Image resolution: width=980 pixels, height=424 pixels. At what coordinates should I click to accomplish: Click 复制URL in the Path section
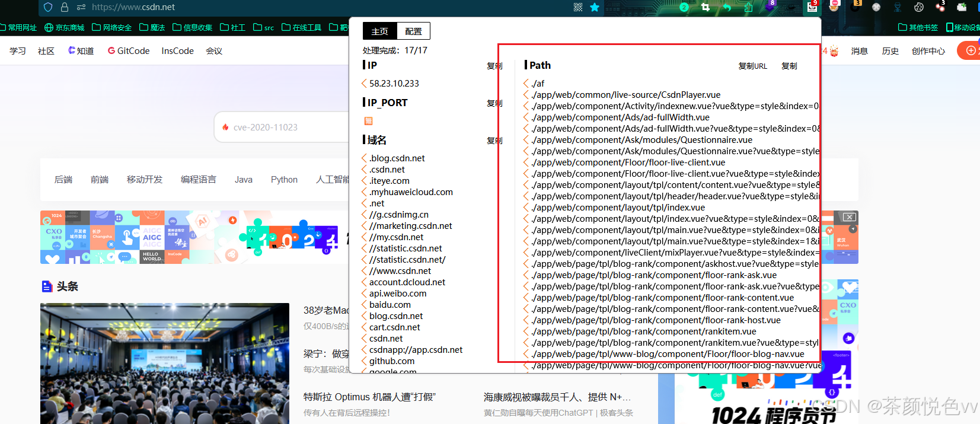(752, 66)
